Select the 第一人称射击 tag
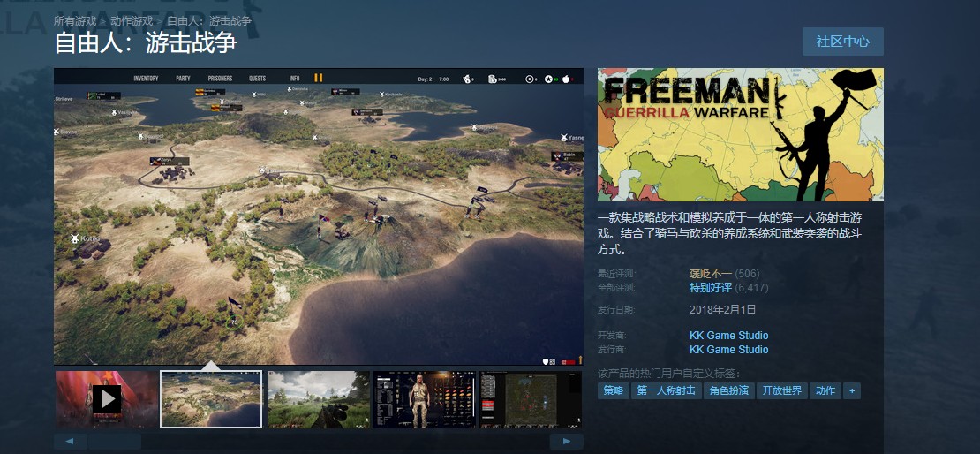Image resolution: width=980 pixels, height=454 pixels. point(666,390)
